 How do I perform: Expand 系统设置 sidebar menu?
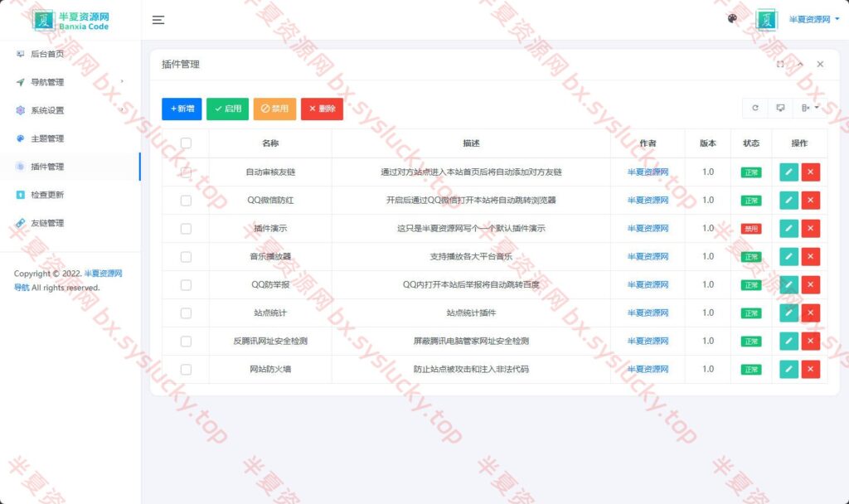coord(70,110)
